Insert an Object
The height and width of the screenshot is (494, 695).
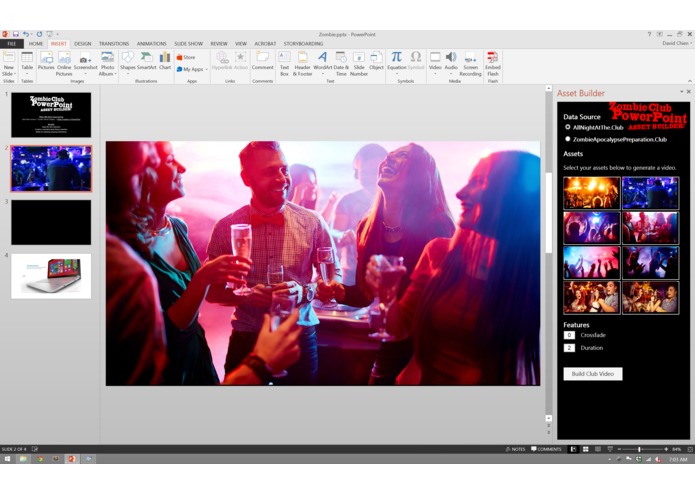[x=376, y=61]
